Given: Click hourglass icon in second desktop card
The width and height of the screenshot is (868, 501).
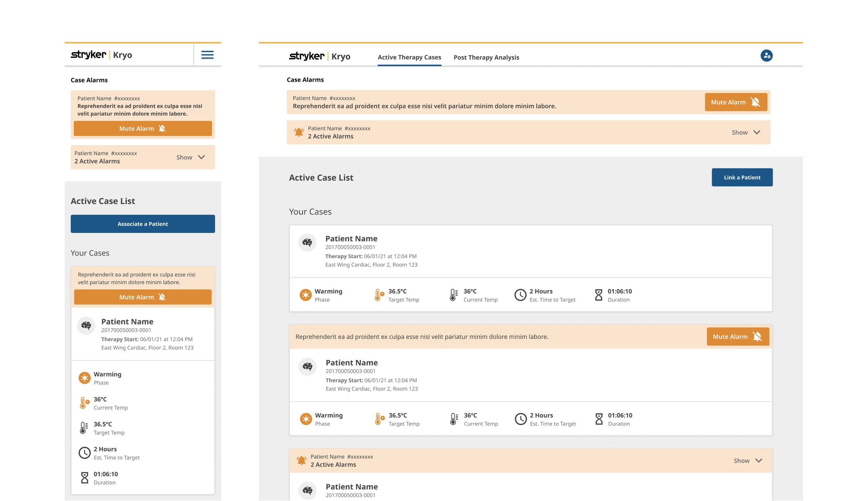Looking at the screenshot, I should [599, 419].
